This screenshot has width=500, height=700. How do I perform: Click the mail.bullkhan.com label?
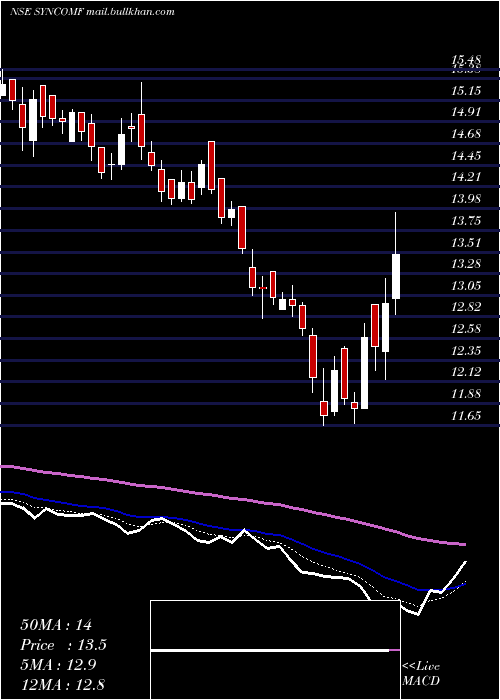[128, 12]
